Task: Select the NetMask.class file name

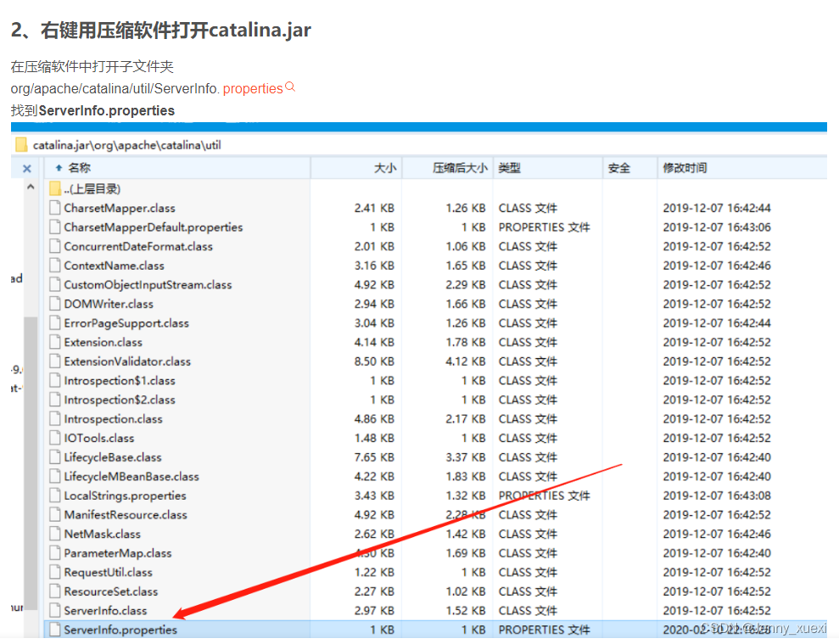Action: [x=102, y=535]
